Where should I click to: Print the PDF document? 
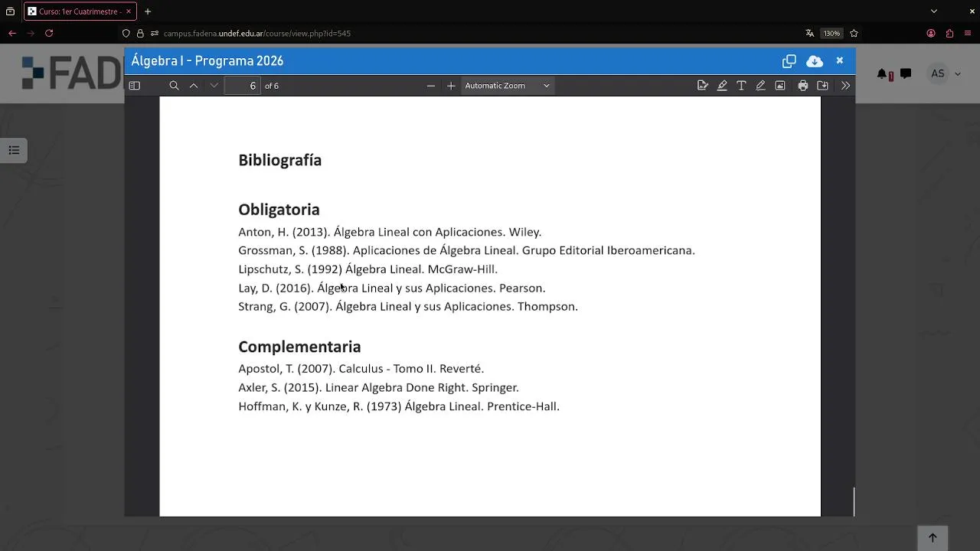(803, 86)
